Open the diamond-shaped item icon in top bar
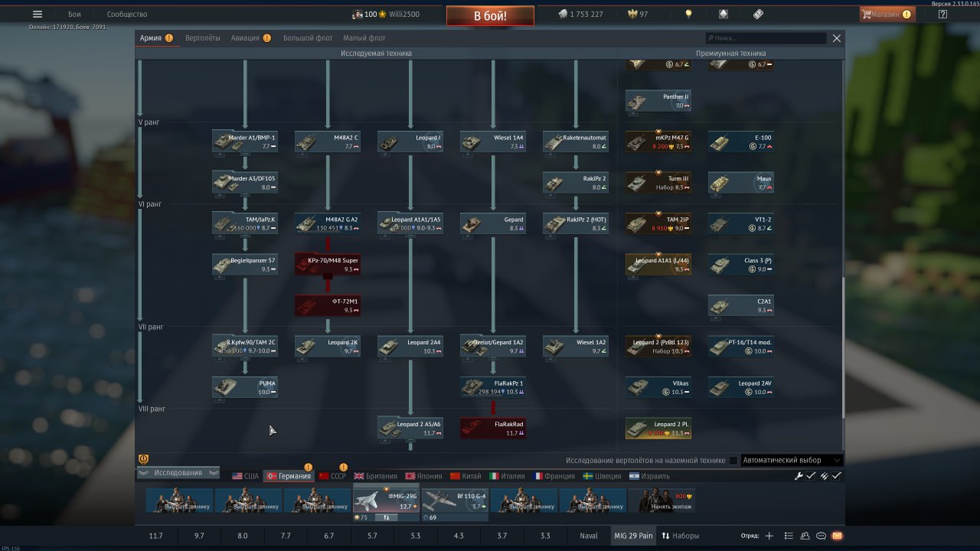Viewport: 980px width, 551px height. click(723, 14)
